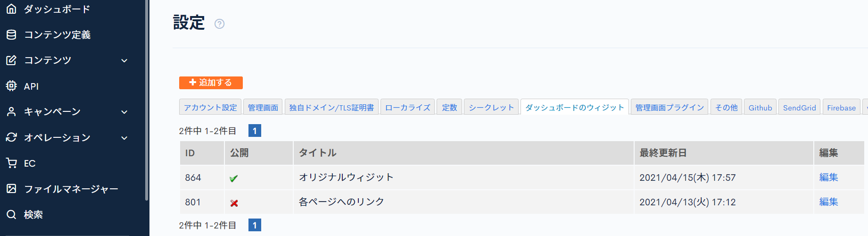Click the キャンペーン person icon
Screen dimensions: 868x236
11,112
